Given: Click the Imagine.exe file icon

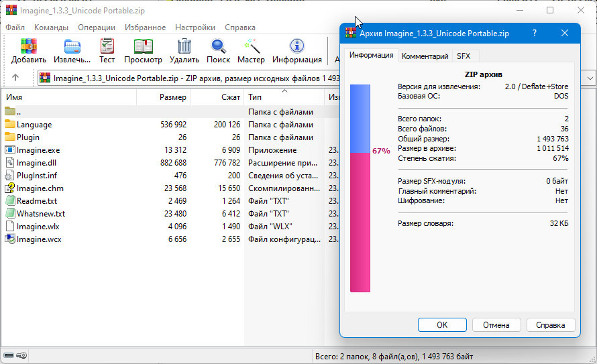Looking at the screenshot, I should click(x=10, y=150).
